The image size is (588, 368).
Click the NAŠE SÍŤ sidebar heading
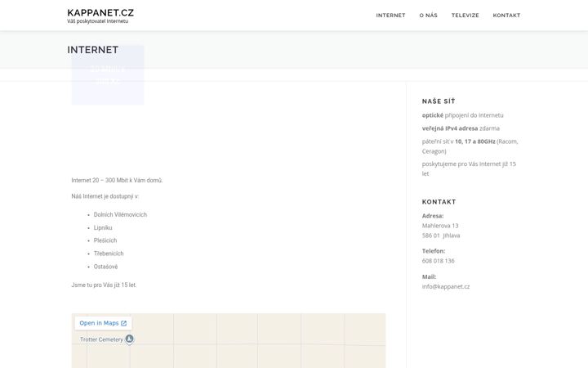[439, 101]
